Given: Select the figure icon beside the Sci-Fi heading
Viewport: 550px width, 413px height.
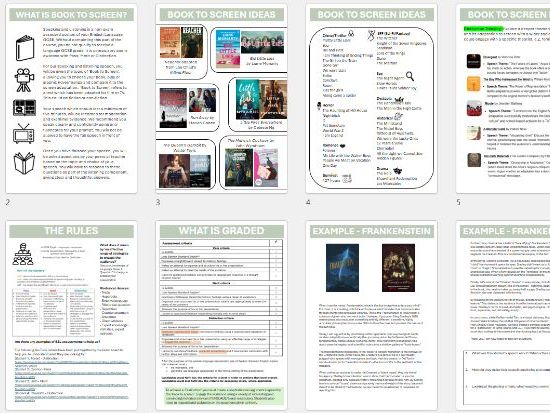Looking at the screenshot, I should tap(371, 35).
